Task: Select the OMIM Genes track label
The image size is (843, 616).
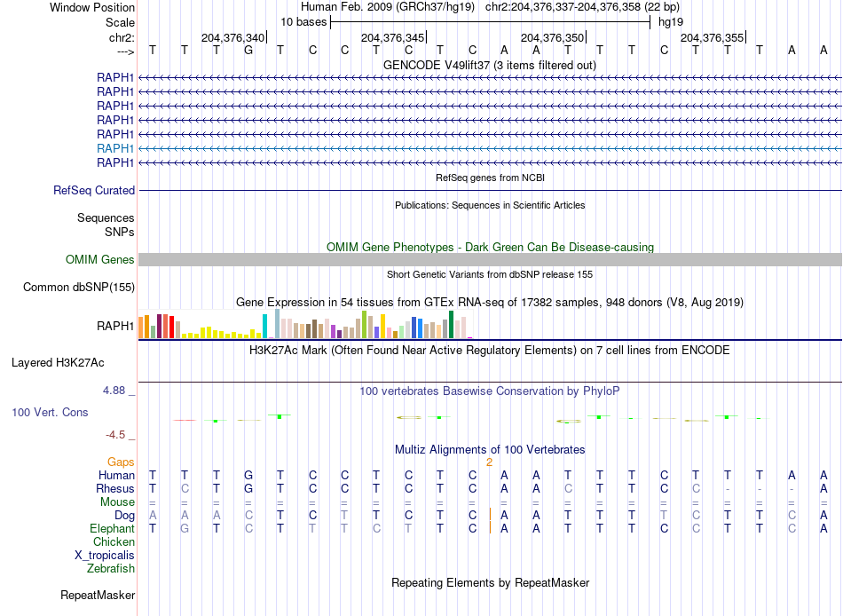Action: point(100,259)
